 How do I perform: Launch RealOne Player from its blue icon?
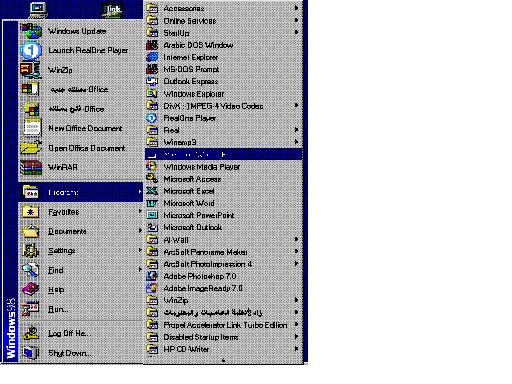tap(31, 51)
